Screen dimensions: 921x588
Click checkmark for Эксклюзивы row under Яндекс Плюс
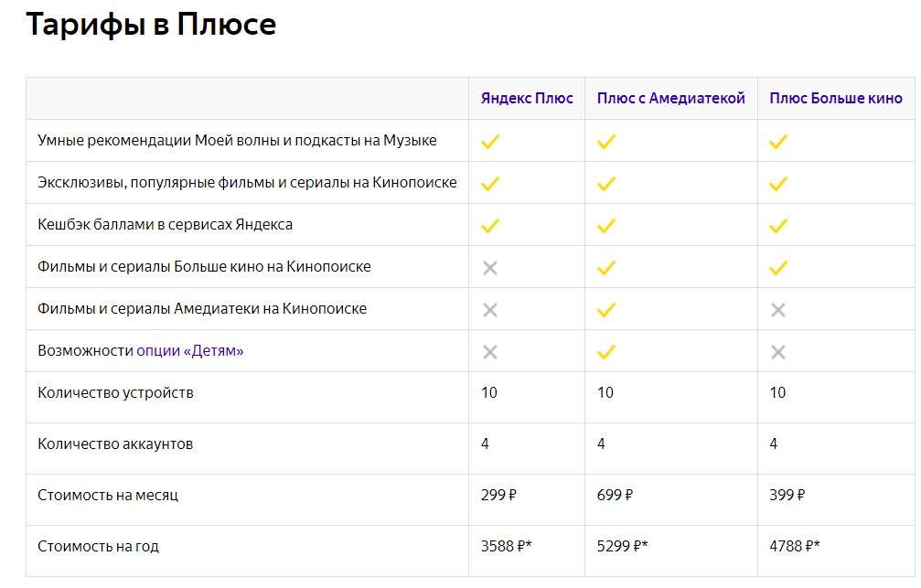pyautogui.click(x=490, y=184)
